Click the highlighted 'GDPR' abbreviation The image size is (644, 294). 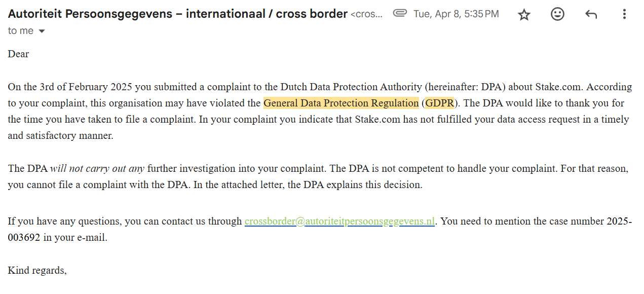click(439, 103)
